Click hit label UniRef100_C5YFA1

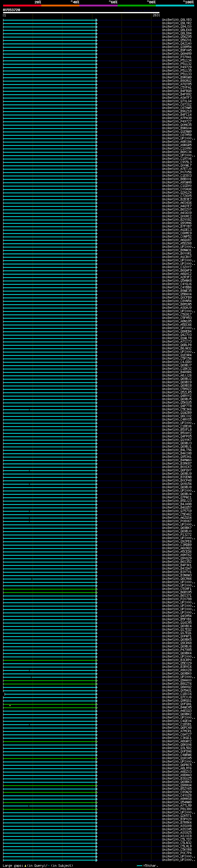pyautogui.click(x=177, y=88)
